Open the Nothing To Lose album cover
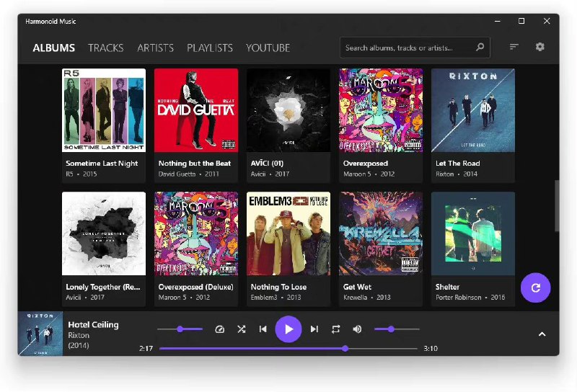 coord(288,233)
